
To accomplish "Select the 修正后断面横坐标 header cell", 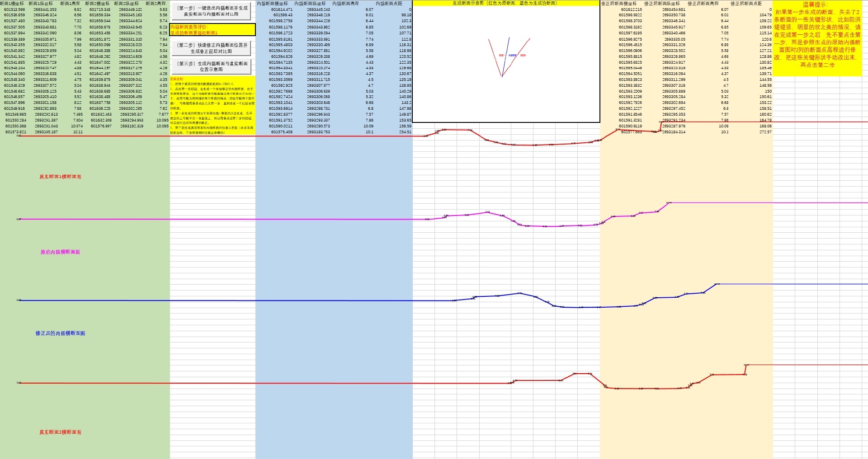I will pos(619,3).
